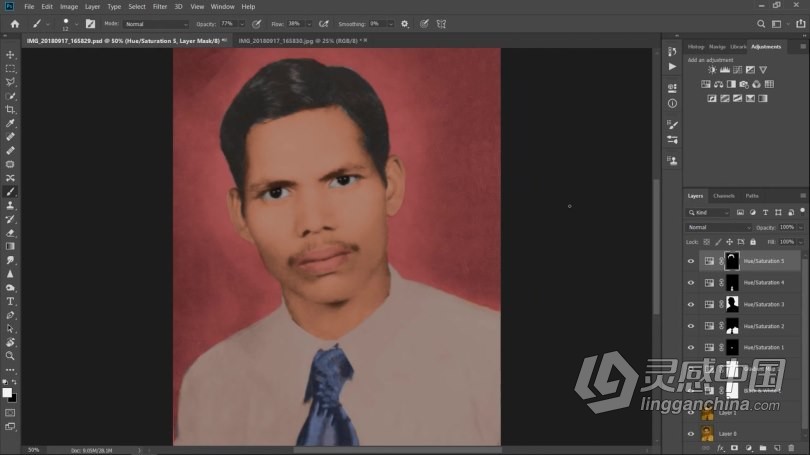Select the Clone Stamp tool
This screenshot has height=455, width=810.
(x=10, y=206)
